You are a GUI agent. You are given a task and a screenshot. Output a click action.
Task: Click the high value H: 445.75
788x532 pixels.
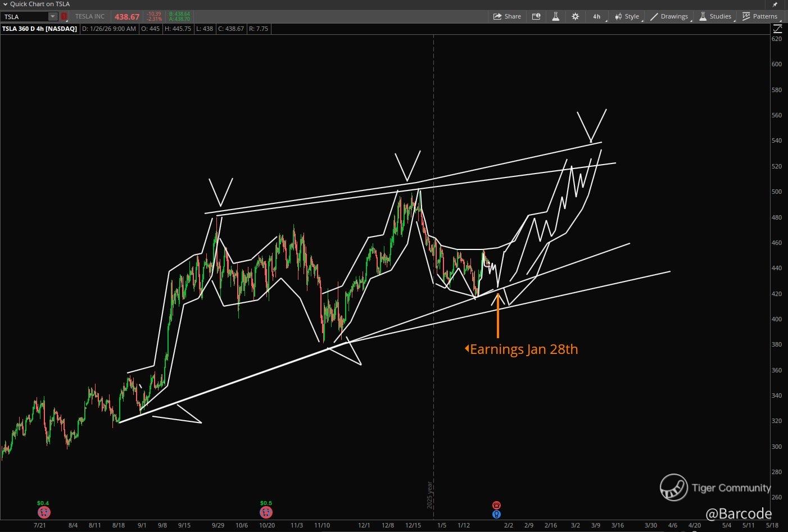(178, 29)
